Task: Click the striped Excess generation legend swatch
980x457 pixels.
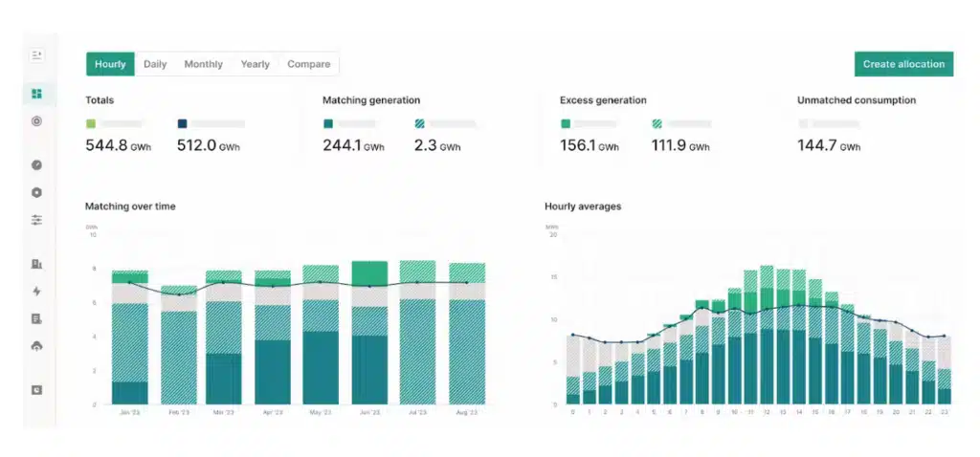Action: click(657, 123)
